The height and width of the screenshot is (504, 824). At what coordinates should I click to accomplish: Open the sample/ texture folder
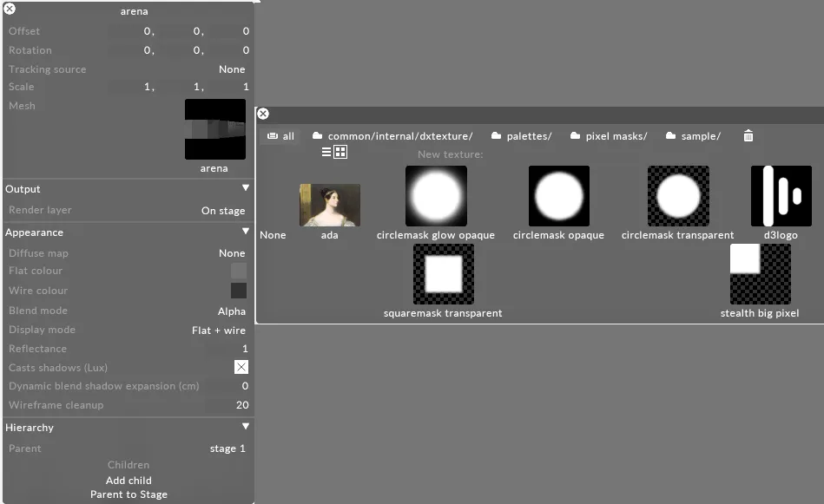pos(699,135)
